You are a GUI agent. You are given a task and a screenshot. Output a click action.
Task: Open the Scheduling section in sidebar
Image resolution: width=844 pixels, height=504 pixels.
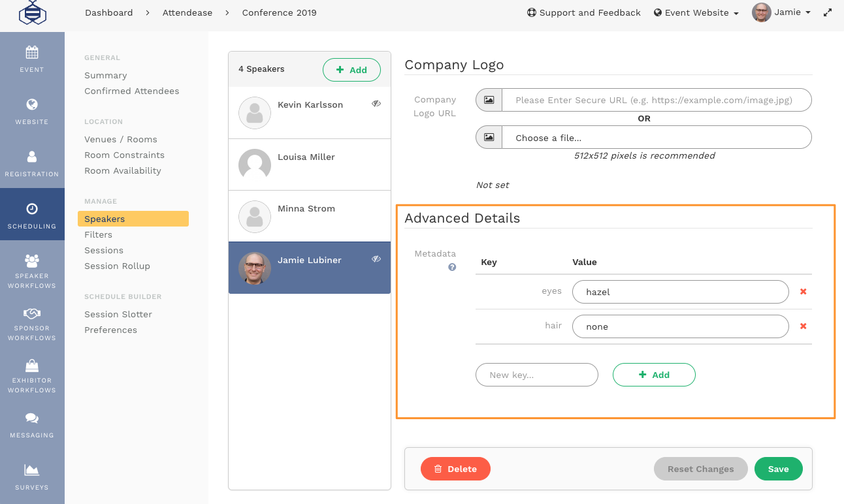point(32,215)
